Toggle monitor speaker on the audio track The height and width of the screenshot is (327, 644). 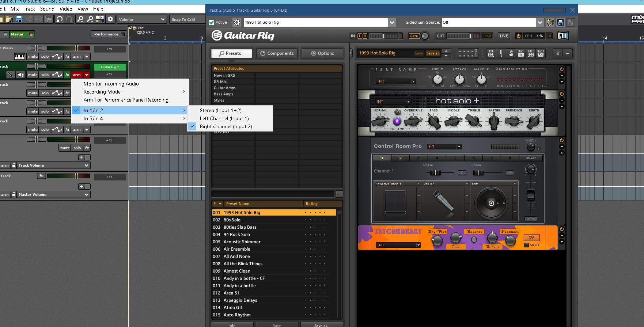tap(20, 75)
